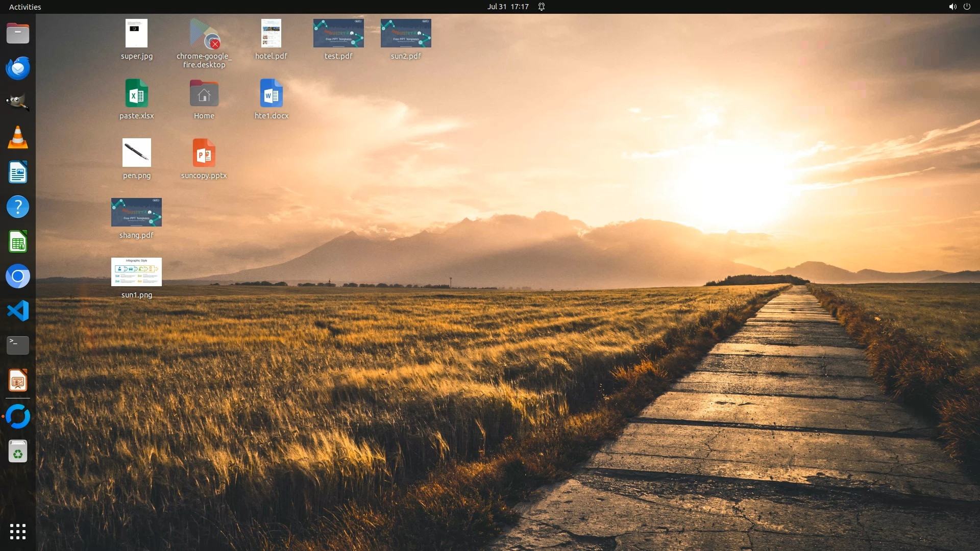980x551 pixels.
Task: Open LibreOffice Impress in dock
Action: 18,381
